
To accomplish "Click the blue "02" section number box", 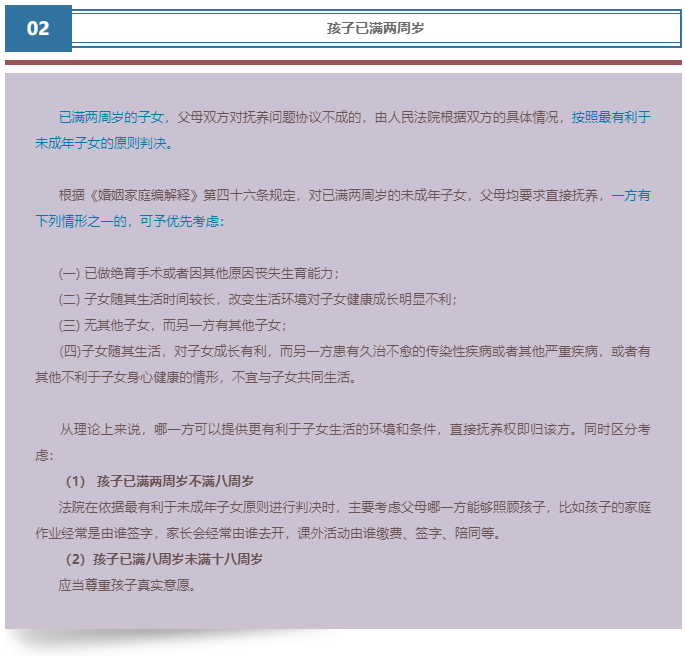I will [38, 28].
